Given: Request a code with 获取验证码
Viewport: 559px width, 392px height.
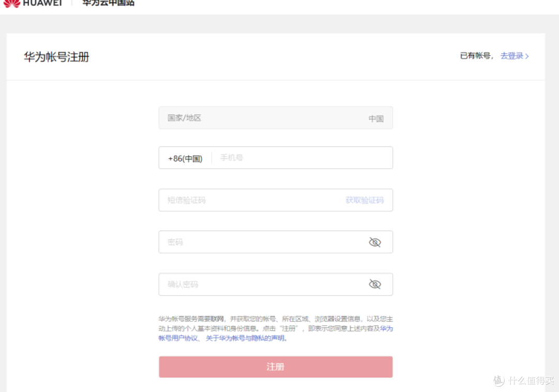Looking at the screenshot, I should pyautogui.click(x=364, y=200).
